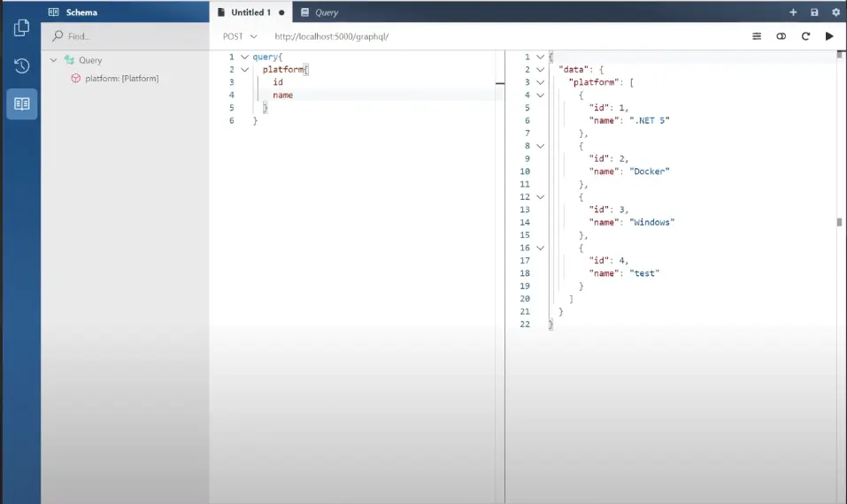Select platform: [Platform] schema item

click(x=122, y=78)
